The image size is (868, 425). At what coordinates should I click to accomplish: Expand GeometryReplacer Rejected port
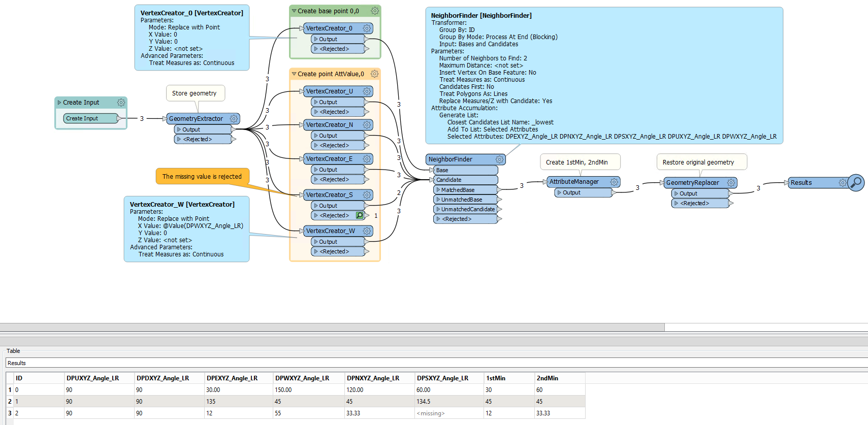point(676,203)
